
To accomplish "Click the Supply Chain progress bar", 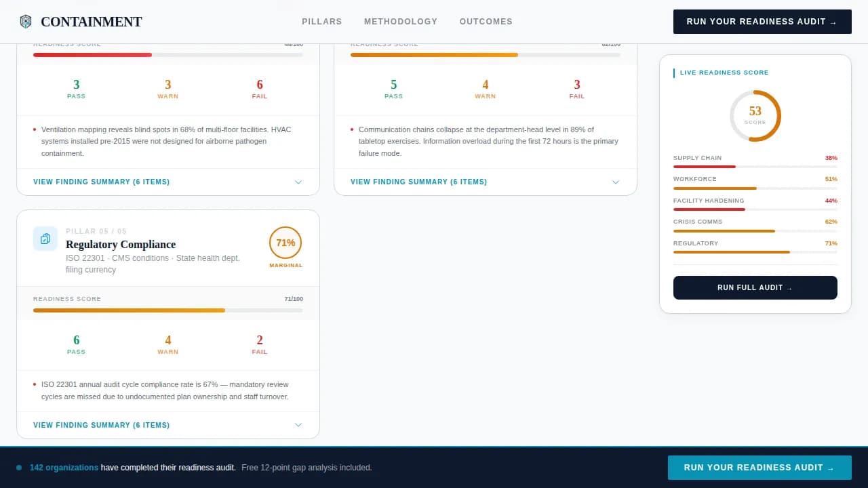I will 755,167.
